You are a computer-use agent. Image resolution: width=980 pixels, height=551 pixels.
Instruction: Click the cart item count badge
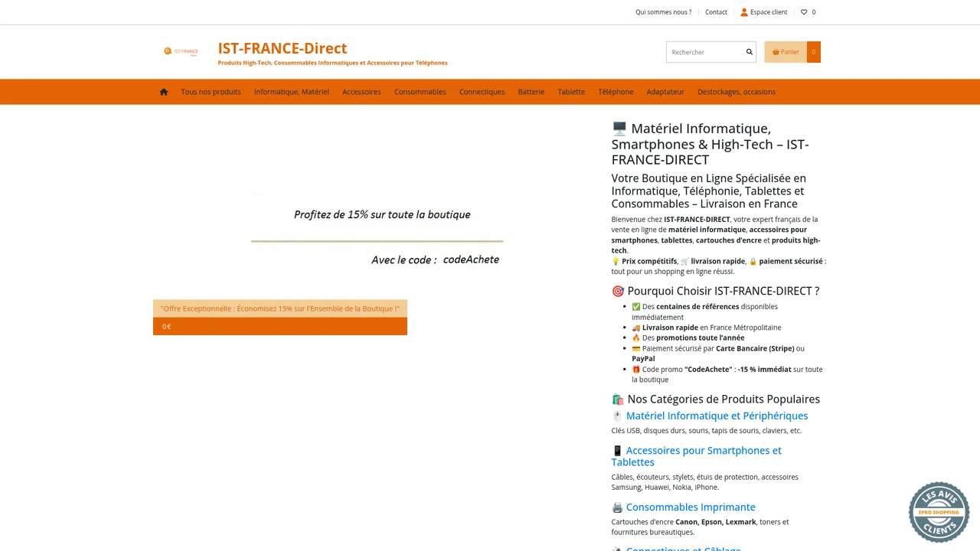[x=814, y=52]
